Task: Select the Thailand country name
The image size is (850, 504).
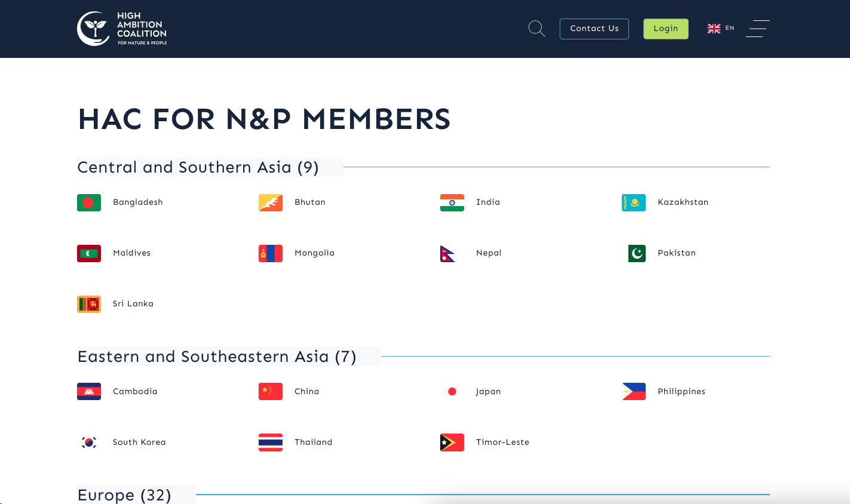Action: (314, 442)
